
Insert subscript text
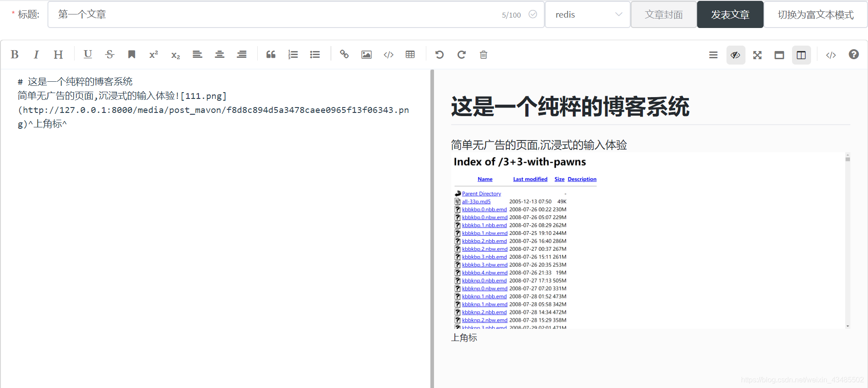[175, 55]
